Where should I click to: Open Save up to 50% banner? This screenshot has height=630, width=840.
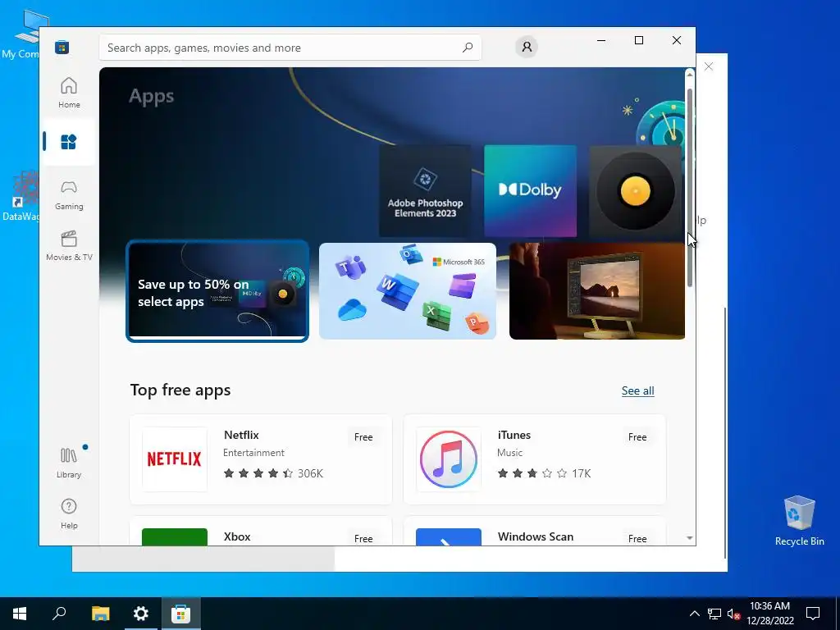click(217, 291)
